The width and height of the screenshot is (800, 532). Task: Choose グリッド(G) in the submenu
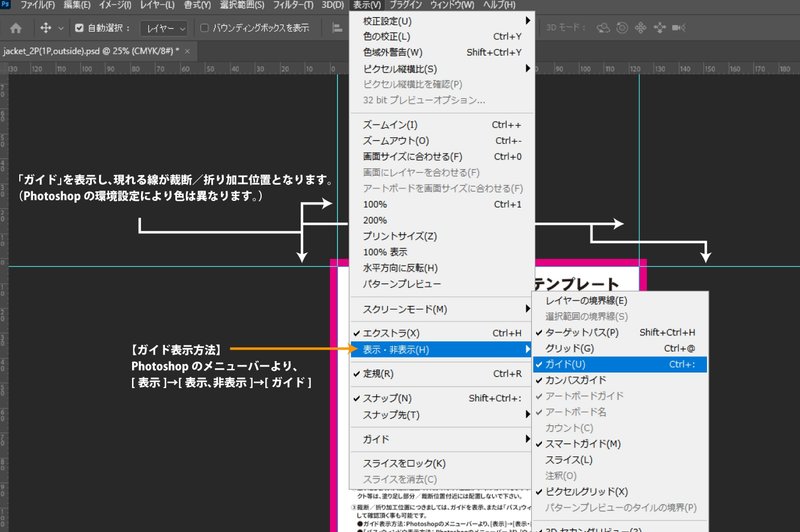click(620, 348)
